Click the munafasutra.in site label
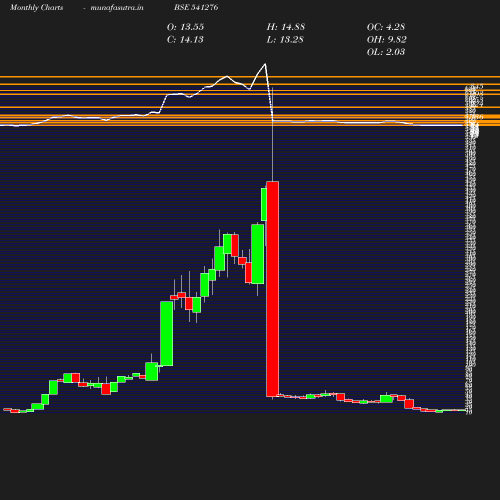The height and width of the screenshot is (500, 500). pos(117,7)
